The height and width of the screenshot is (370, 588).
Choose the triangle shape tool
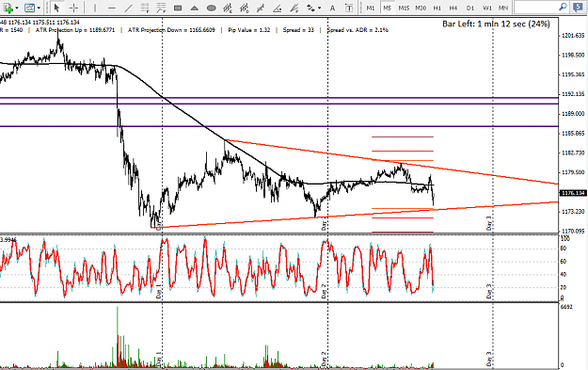tap(195, 8)
